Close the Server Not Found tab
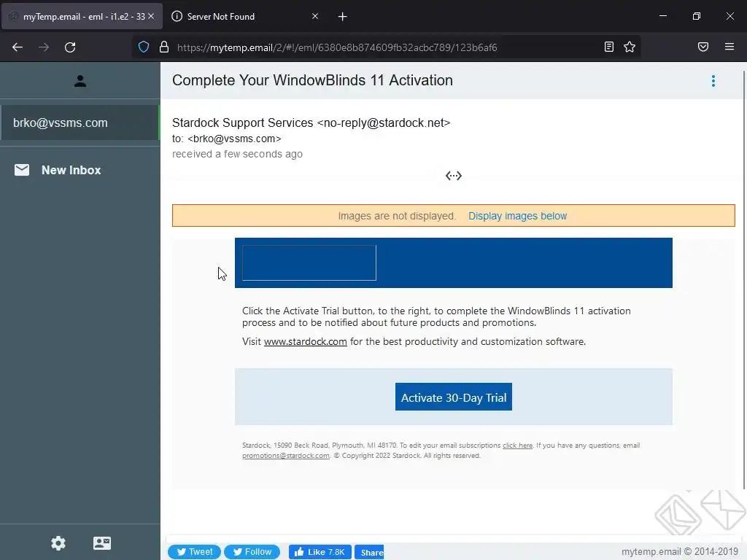 pyautogui.click(x=315, y=16)
